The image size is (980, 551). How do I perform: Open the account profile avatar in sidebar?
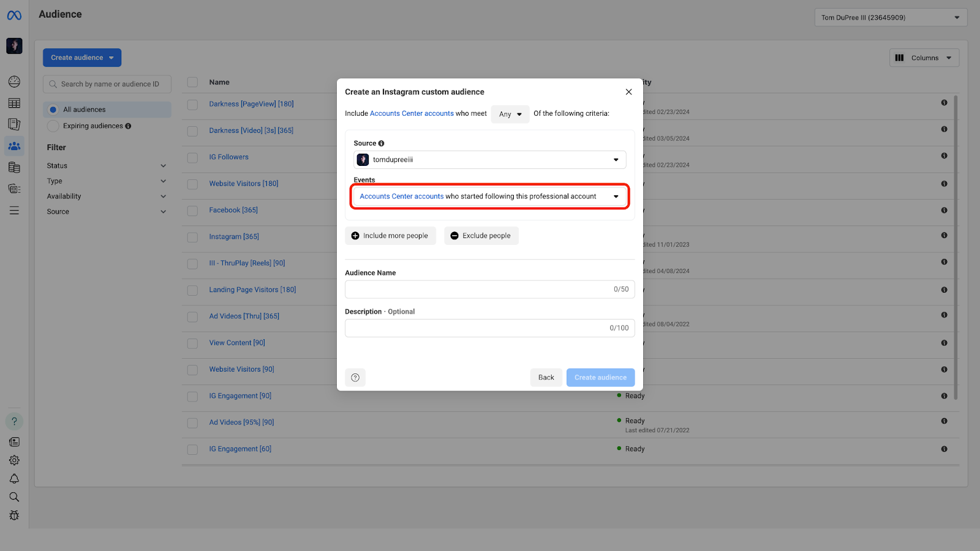14,46
